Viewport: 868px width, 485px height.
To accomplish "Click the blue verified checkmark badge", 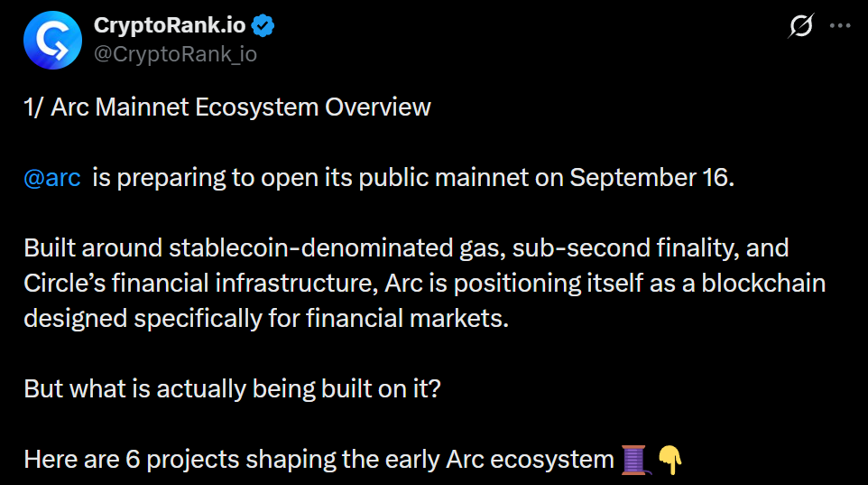I will [263, 25].
